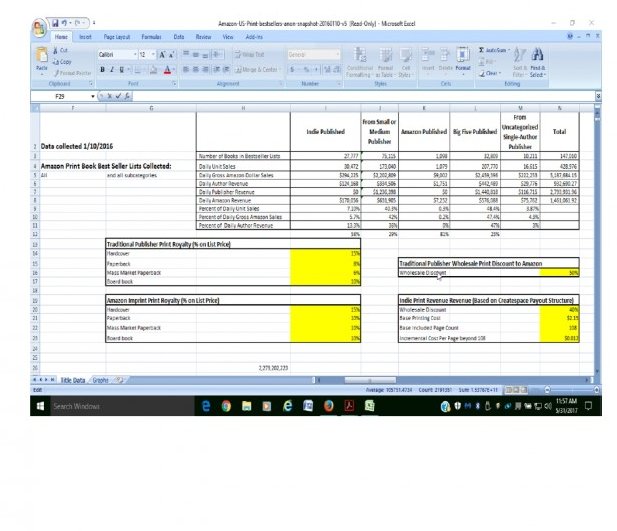Viewport: 617px width, 531px height.
Task: Select the Title Data sheet tab
Action: 73,380
